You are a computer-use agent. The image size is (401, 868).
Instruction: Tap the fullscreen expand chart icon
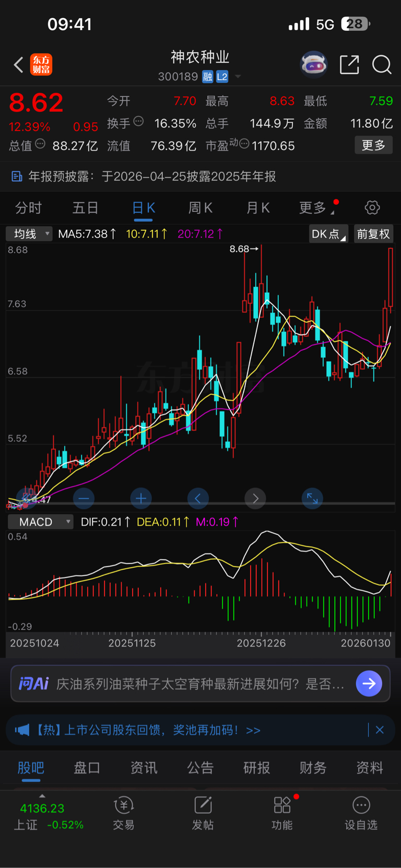[312, 499]
